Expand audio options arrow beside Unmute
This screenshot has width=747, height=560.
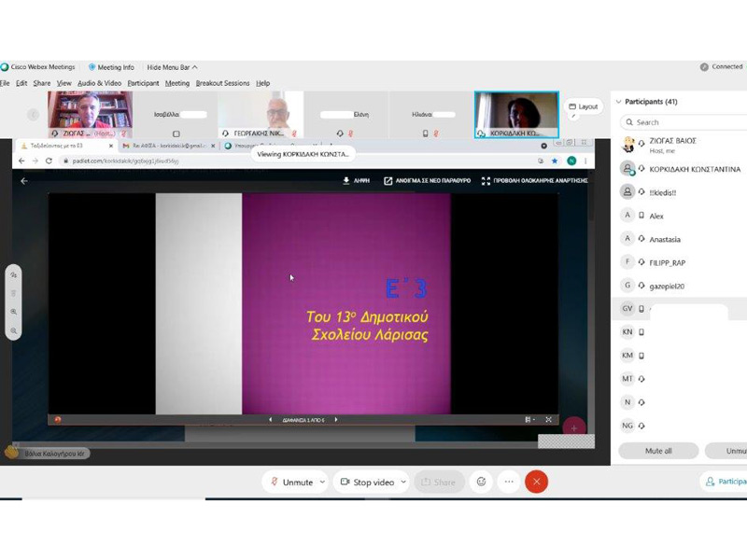(x=323, y=482)
